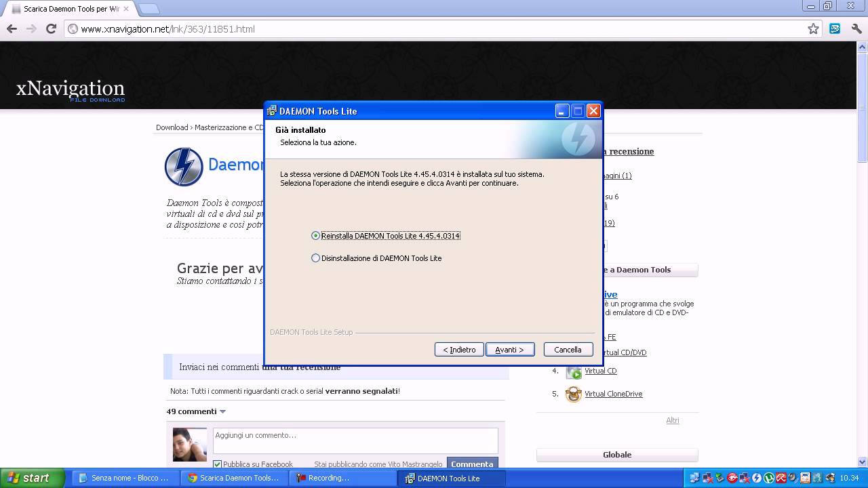Open the Virtual CloneDrive link
The width and height of the screenshot is (868, 488).
[x=613, y=394]
